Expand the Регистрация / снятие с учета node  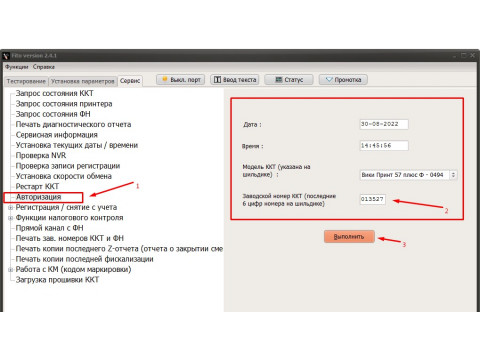point(10,207)
